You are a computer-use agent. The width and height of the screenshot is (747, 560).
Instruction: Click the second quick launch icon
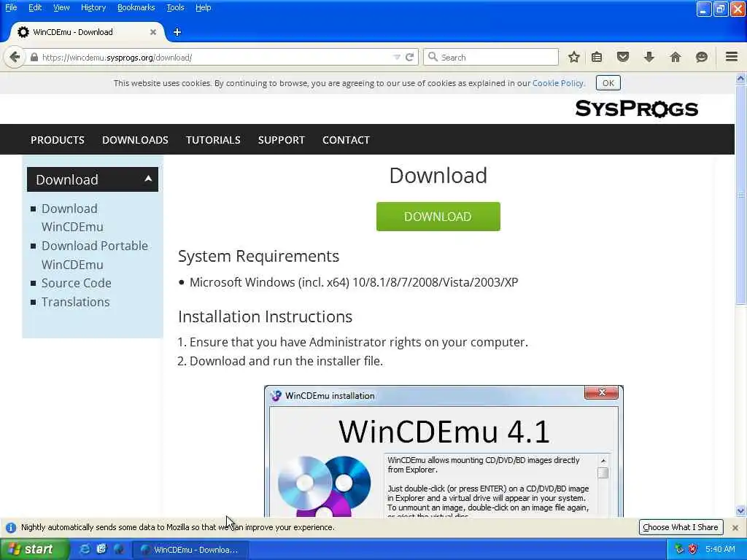(101, 550)
